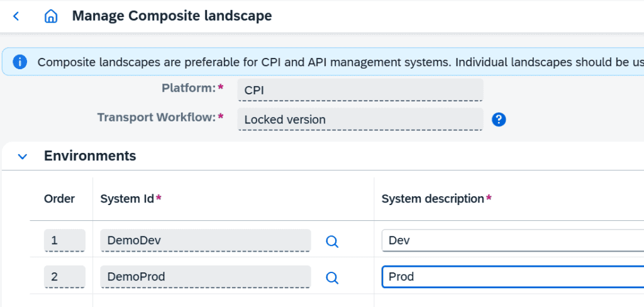Click the blue info icon in banner

[19, 62]
